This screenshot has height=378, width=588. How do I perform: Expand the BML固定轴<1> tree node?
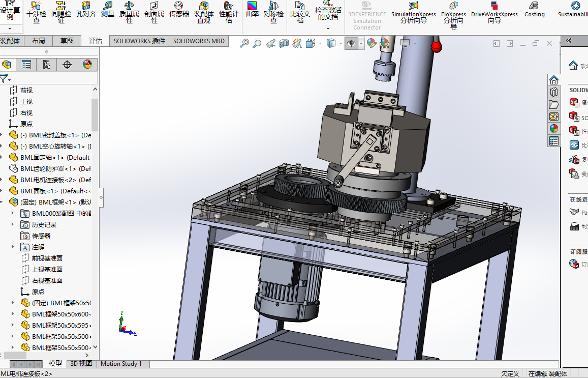click(2, 157)
